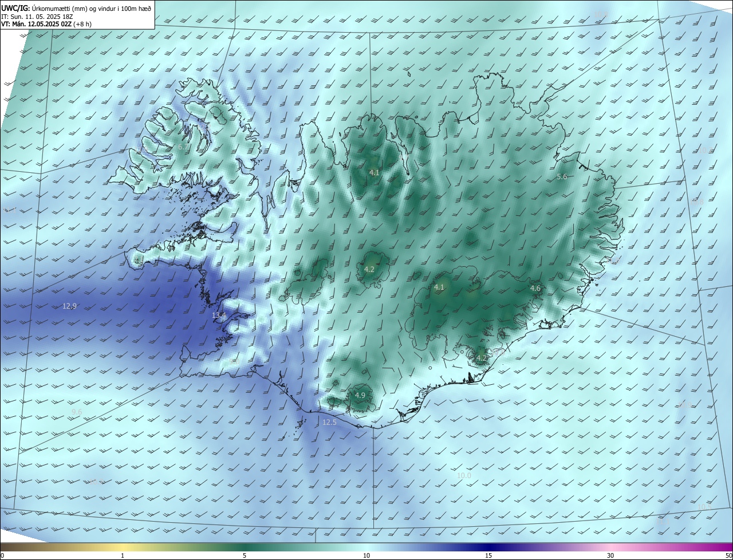Select the 13.4 precipitable water value
Viewport: 733px width, 560px height.
click(x=219, y=316)
